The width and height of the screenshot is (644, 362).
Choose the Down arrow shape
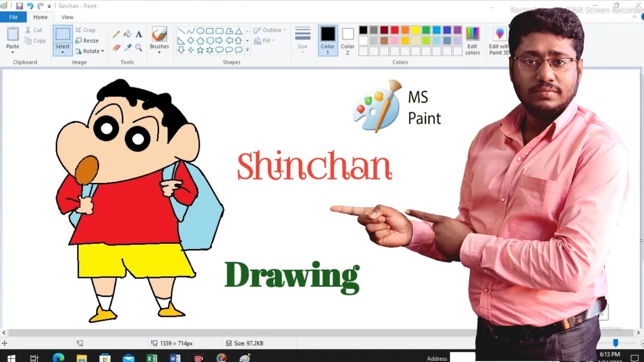(181, 50)
